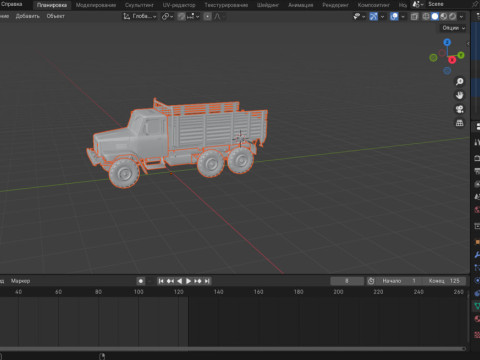Screen dimensions: 480x360
Task: Open shading options dropdown arrow
Action: [461, 16]
